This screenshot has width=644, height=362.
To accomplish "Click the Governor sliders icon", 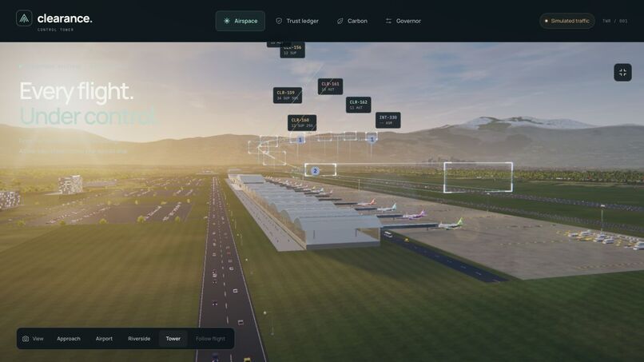I will (x=388, y=21).
